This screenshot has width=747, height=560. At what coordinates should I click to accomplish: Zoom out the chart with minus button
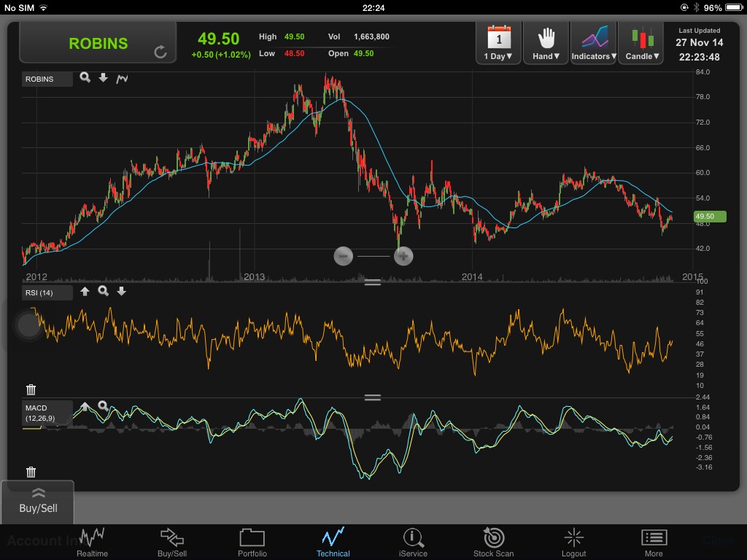344,256
